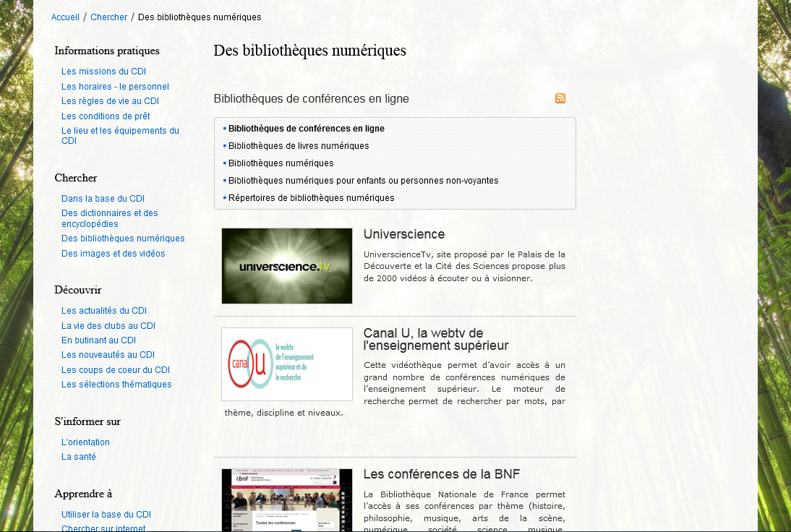The height and width of the screenshot is (532, 791).
Task: Click the 'L'orientation' sidebar link
Action: click(x=85, y=442)
